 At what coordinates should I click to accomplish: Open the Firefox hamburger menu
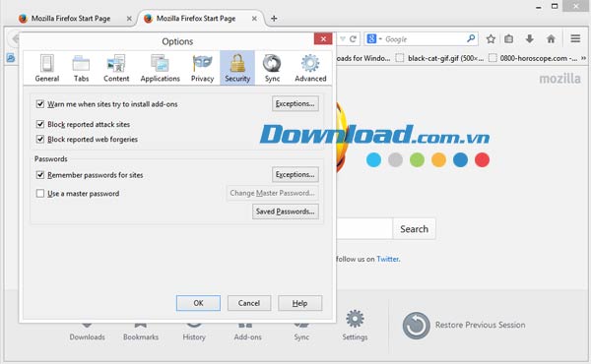coord(575,38)
